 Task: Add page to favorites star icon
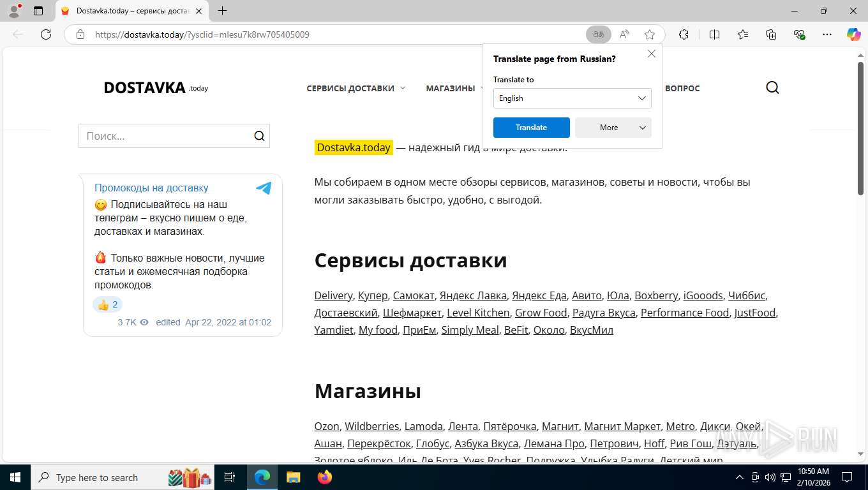650,34
